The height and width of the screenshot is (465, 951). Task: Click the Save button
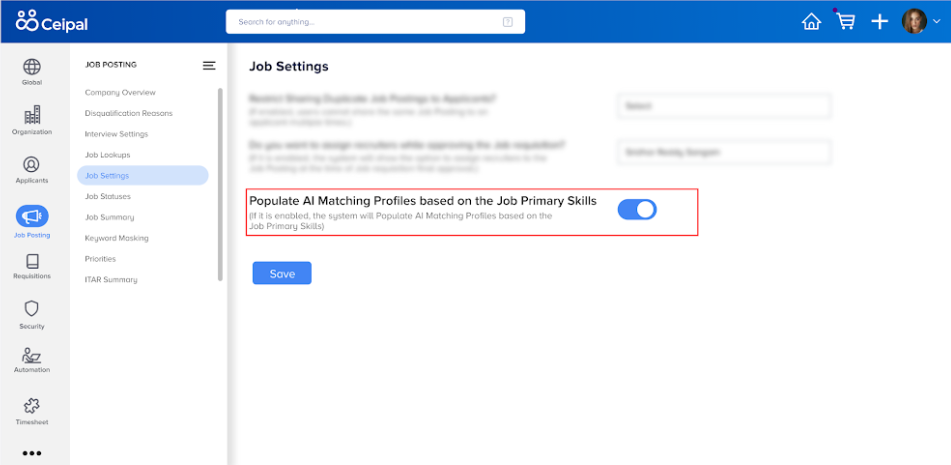tap(282, 273)
